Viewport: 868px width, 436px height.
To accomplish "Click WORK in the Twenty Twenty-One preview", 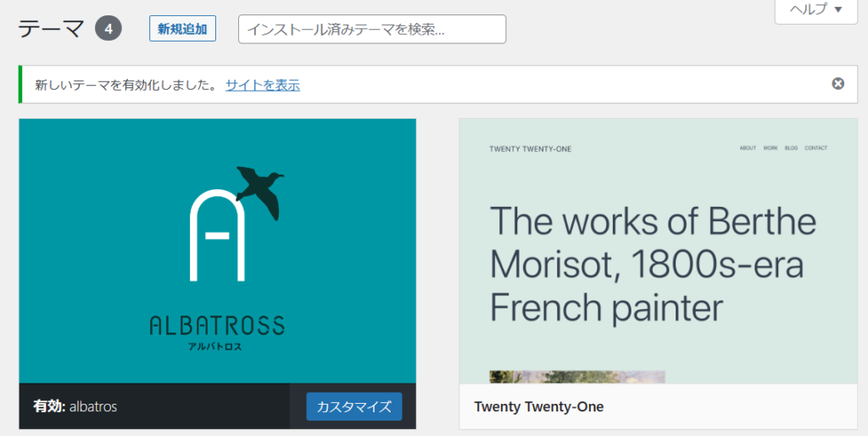I will point(770,148).
